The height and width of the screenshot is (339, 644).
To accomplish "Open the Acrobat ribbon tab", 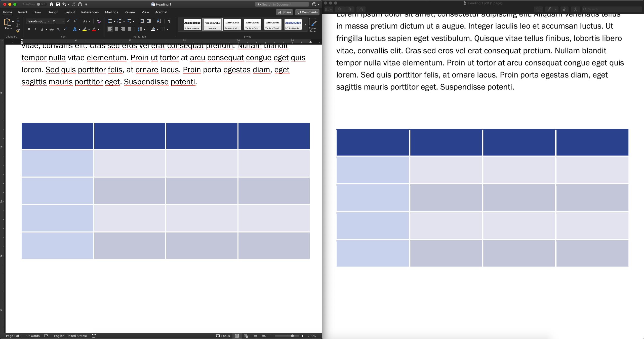I will [x=161, y=12].
